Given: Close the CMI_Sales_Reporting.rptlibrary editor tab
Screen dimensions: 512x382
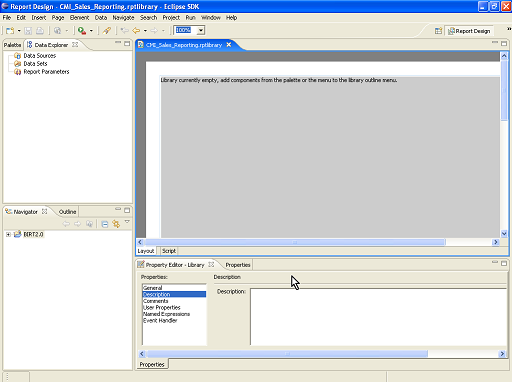Looking at the screenshot, I should (x=229, y=45).
